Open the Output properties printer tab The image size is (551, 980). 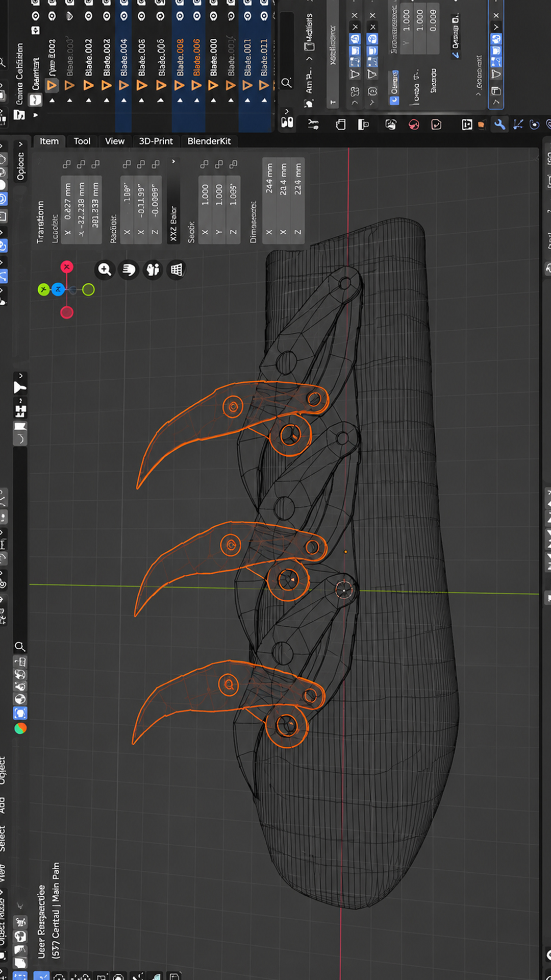(364, 125)
